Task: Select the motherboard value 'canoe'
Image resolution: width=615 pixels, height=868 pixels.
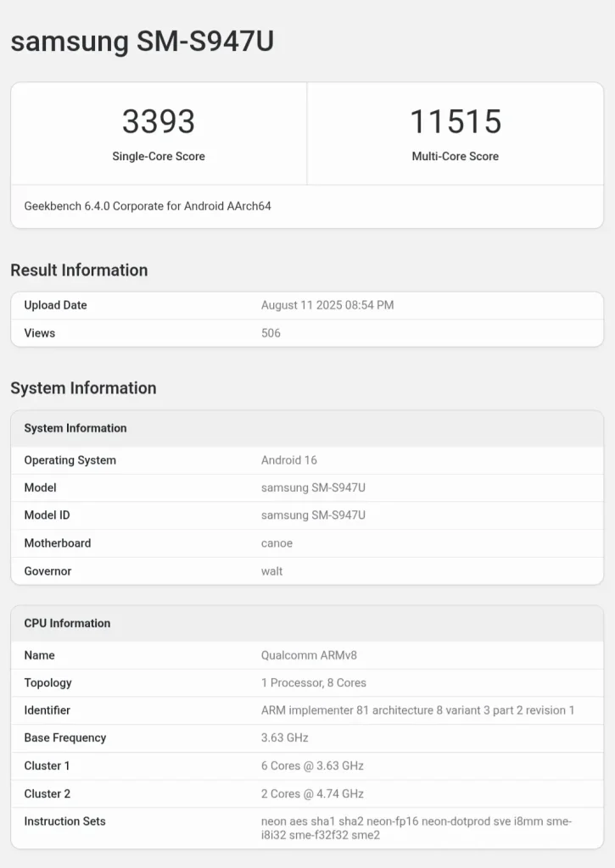Action: [x=277, y=543]
